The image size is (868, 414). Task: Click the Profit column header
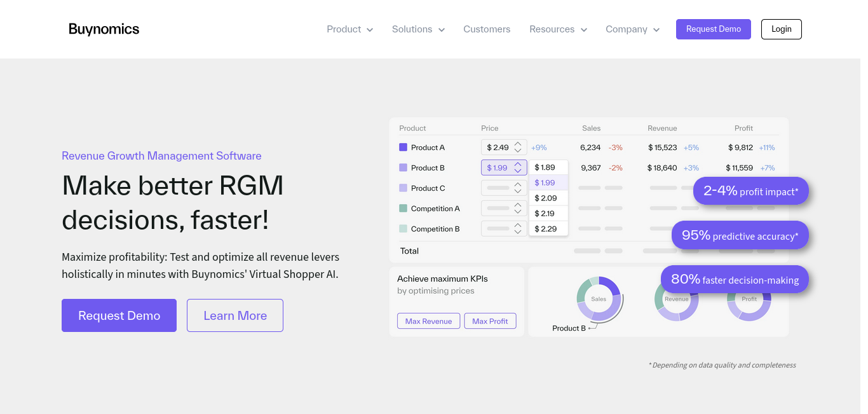click(x=743, y=128)
